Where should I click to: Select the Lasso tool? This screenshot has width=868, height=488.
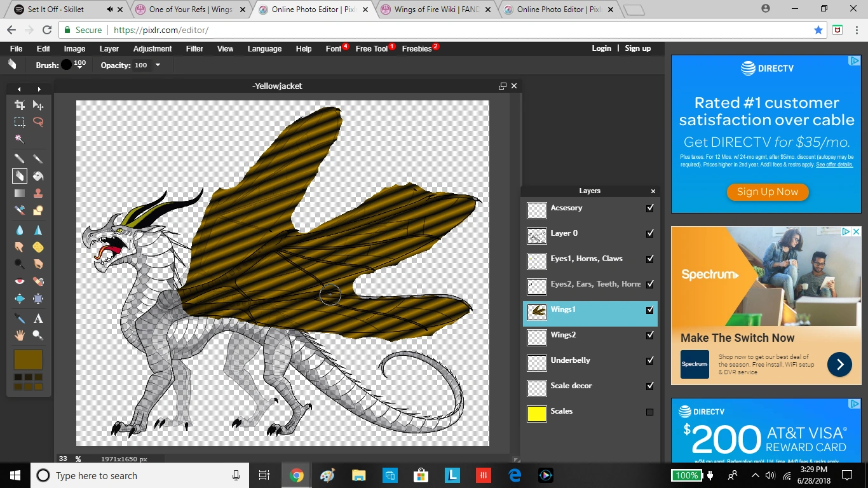tap(38, 122)
